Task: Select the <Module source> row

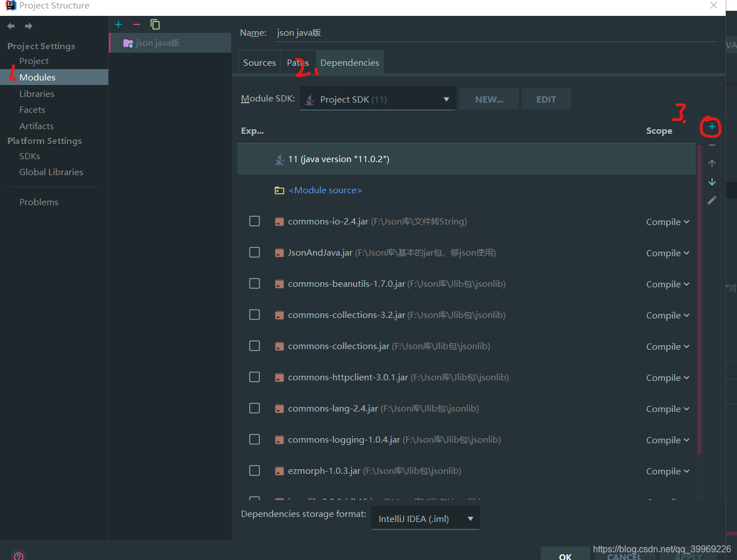Action: pyautogui.click(x=466, y=190)
